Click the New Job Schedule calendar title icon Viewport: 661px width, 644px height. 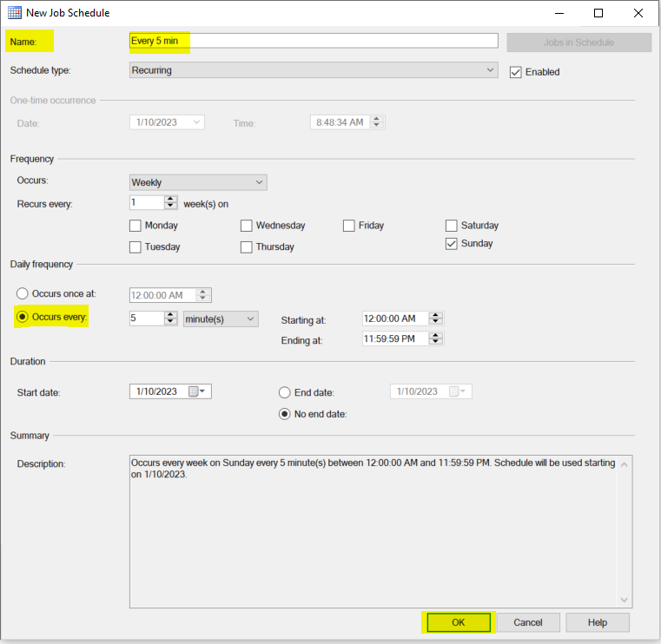tap(15, 13)
